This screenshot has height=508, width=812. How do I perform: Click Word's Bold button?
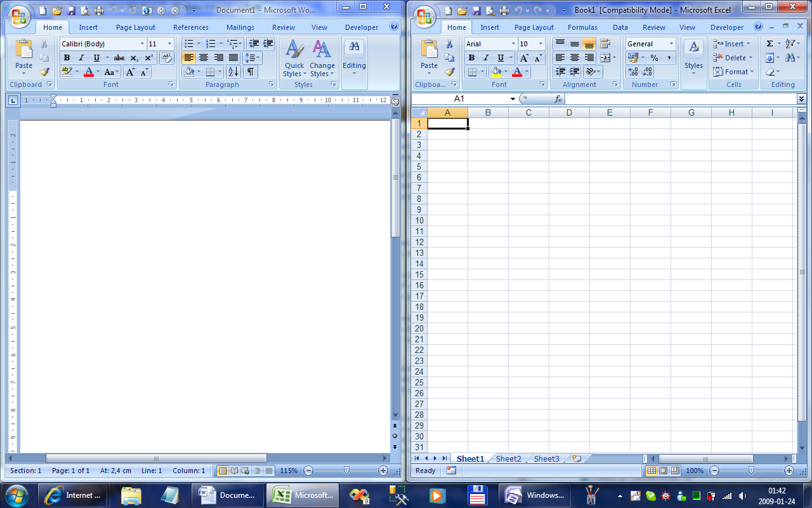(x=67, y=58)
